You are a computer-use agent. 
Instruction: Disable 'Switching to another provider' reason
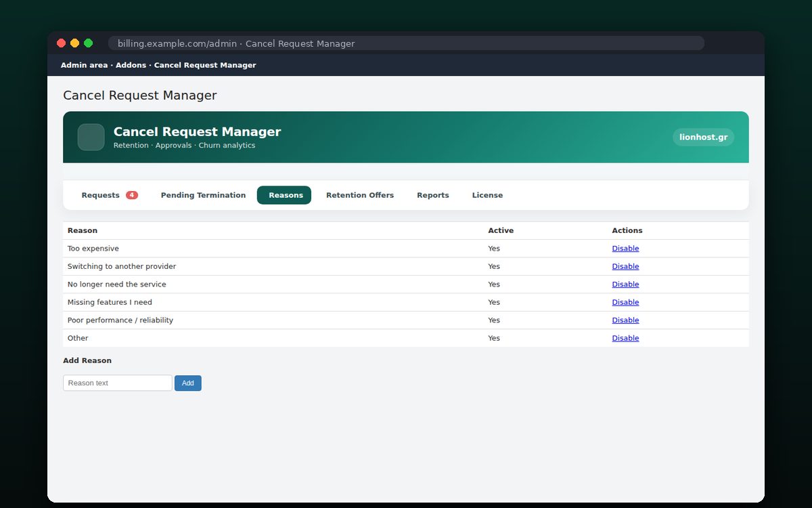pyautogui.click(x=625, y=266)
